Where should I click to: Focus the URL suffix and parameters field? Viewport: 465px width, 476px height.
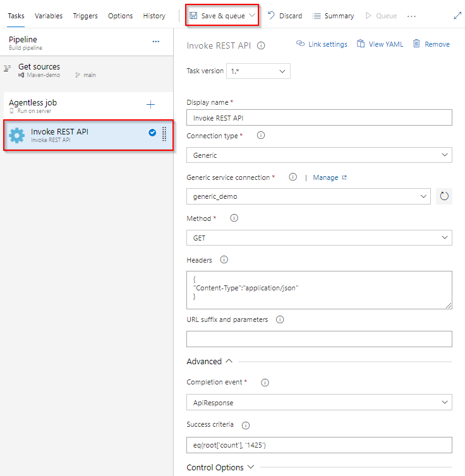point(319,339)
